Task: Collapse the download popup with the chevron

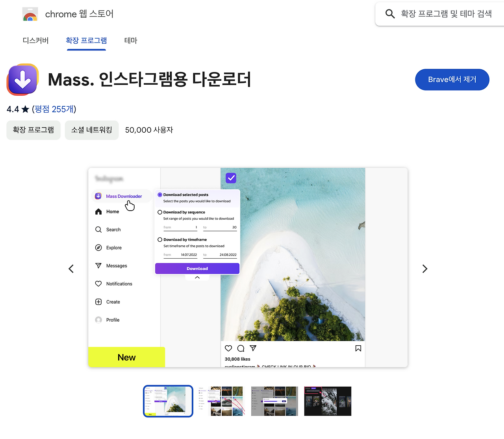Action: tap(197, 277)
